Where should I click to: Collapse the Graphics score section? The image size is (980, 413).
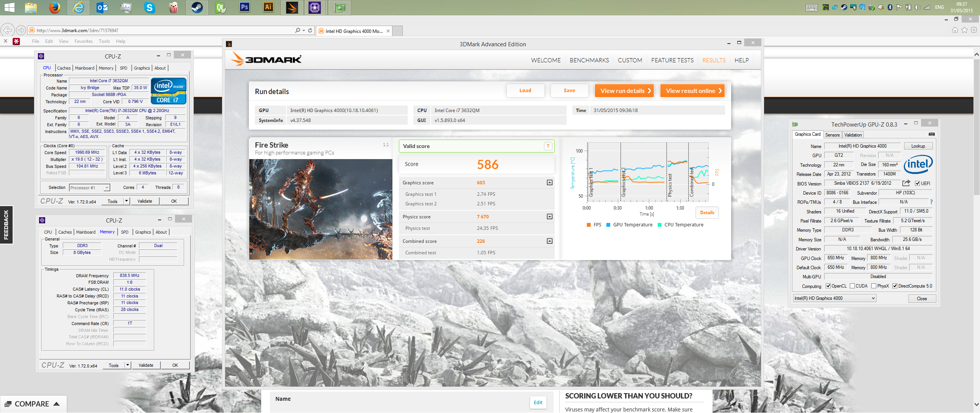coord(550,183)
